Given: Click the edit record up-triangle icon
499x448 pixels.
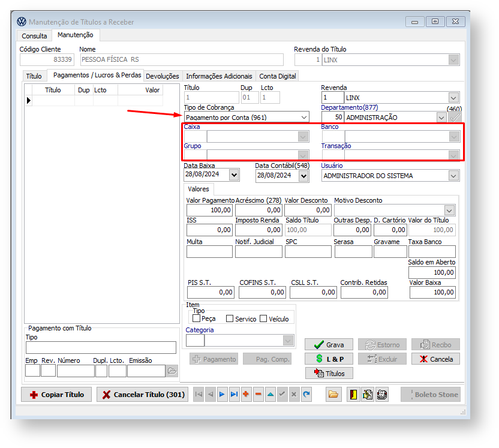Looking at the screenshot, I should click(270, 395).
